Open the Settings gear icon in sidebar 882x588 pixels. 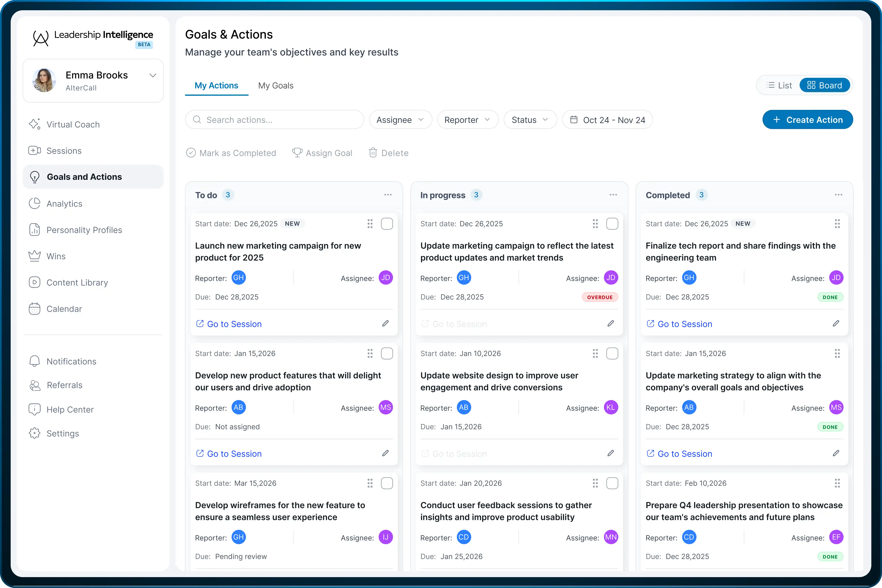tap(35, 433)
